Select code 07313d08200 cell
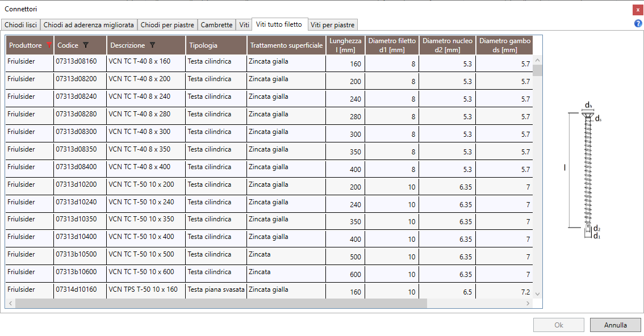This screenshot has width=644, height=336. pyautogui.click(x=80, y=81)
